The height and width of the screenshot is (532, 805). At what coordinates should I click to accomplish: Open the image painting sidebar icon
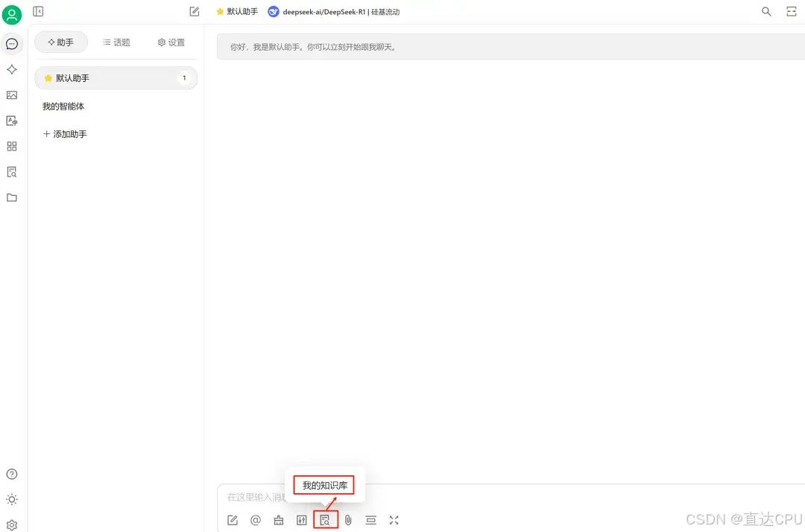tap(12, 95)
